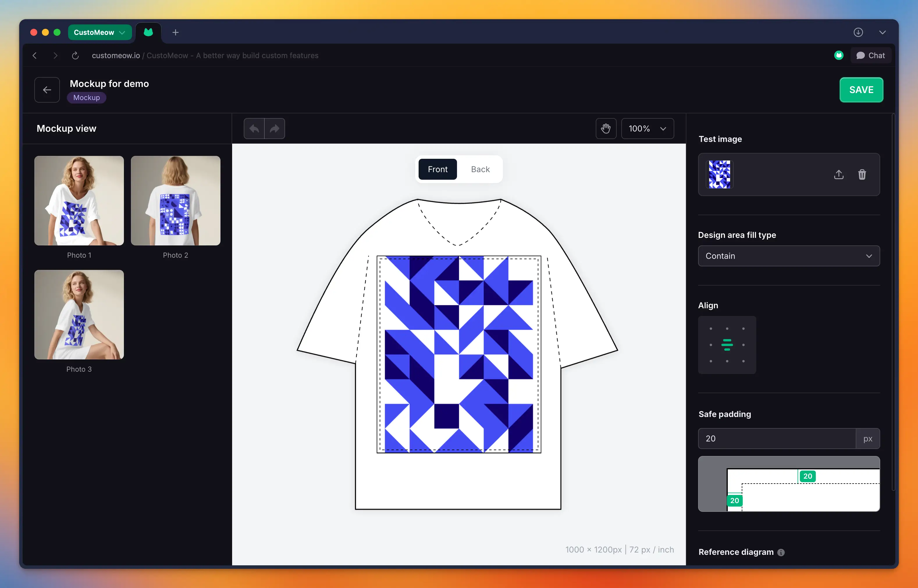Click the right panel vertical scrollbar
918x588 pixels.
[x=893, y=302]
